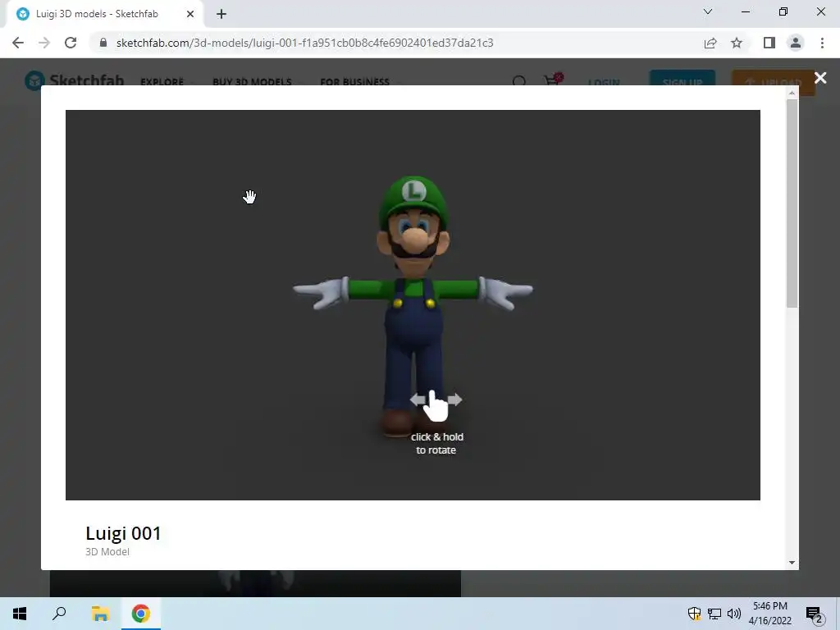Click the modal scrollbar thumb

coord(792,203)
